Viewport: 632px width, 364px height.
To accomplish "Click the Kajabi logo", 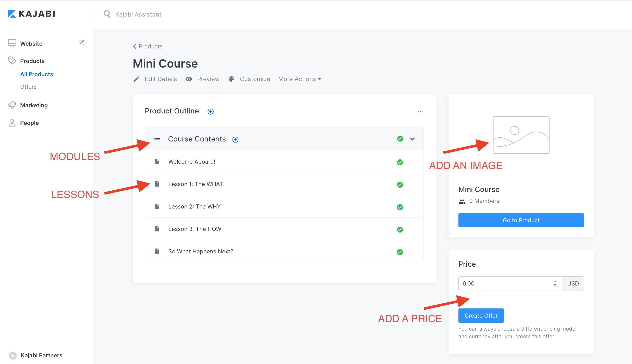I will pyautogui.click(x=32, y=14).
